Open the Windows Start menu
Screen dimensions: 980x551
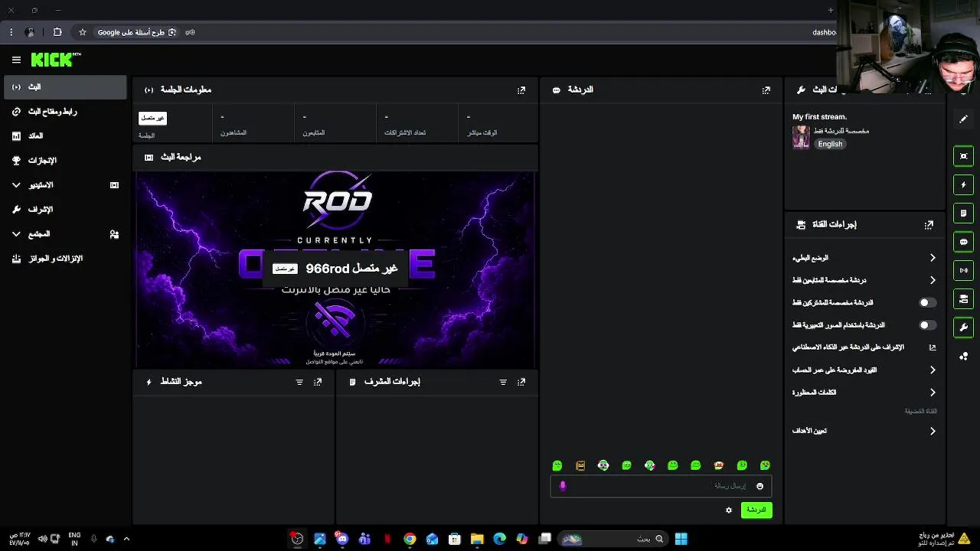(681, 539)
